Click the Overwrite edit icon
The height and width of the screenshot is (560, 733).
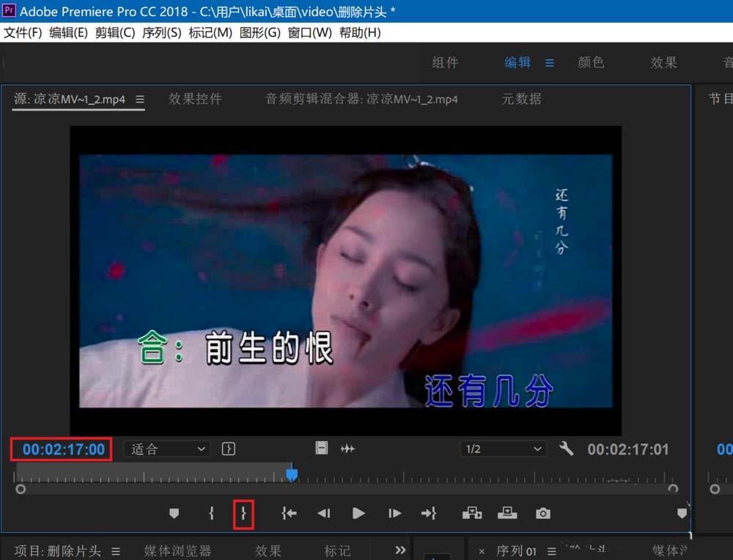(507, 513)
